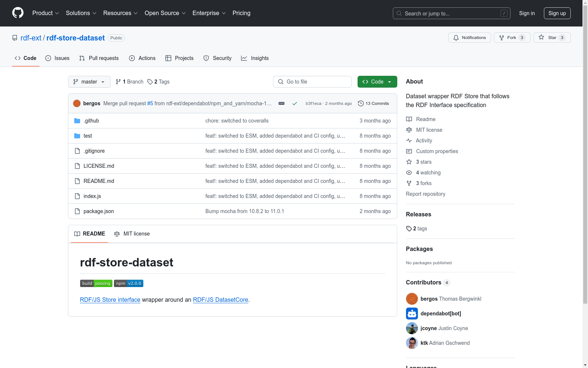Screen dimensions: 588x368
Task: Click the README.md file icon
Action: (x=77, y=181)
